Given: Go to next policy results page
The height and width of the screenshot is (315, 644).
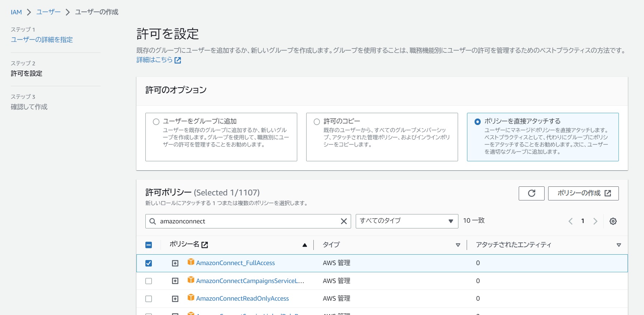Looking at the screenshot, I should pos(595,221).
